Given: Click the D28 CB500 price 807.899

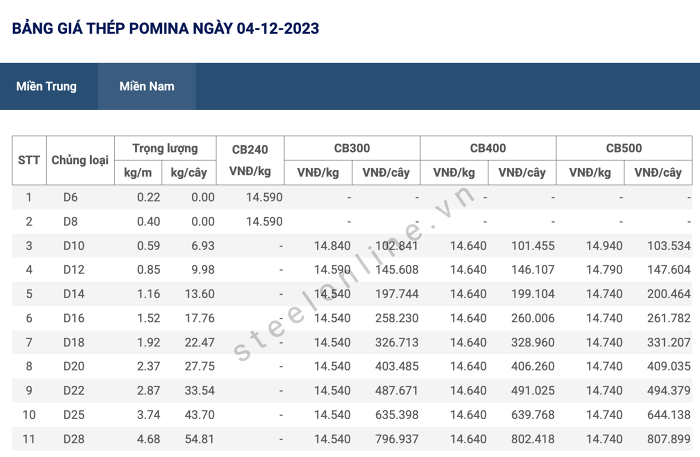Looking at the screenshot, I should pos(669,439).
